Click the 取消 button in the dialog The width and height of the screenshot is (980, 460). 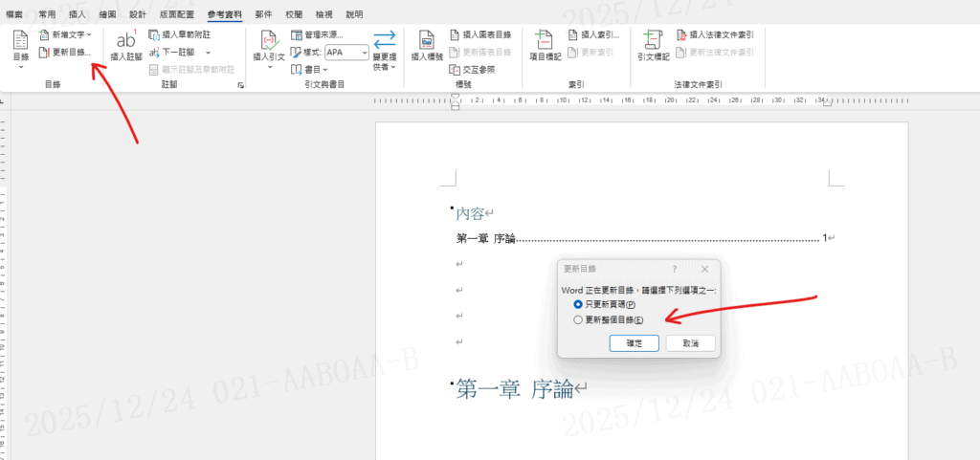tap(690, 342)
